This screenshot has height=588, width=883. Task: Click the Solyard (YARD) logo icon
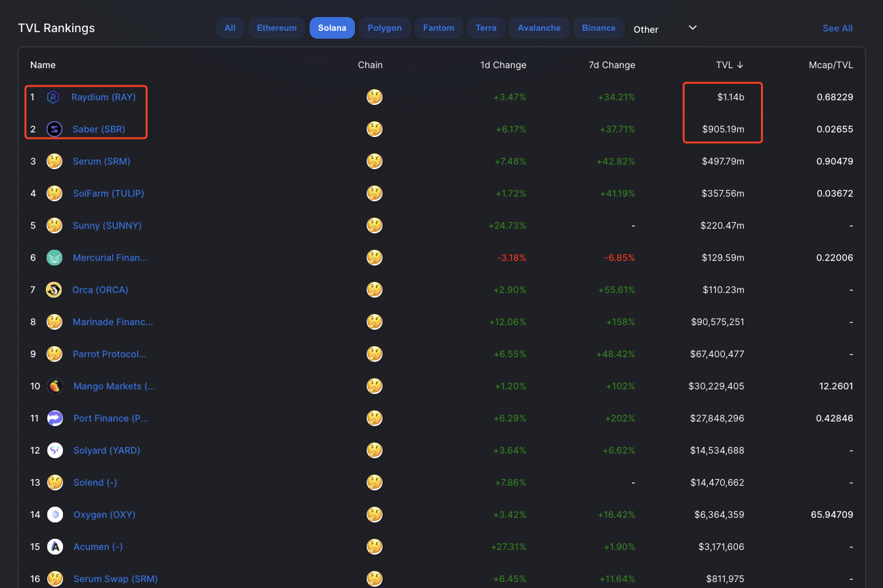55,450
